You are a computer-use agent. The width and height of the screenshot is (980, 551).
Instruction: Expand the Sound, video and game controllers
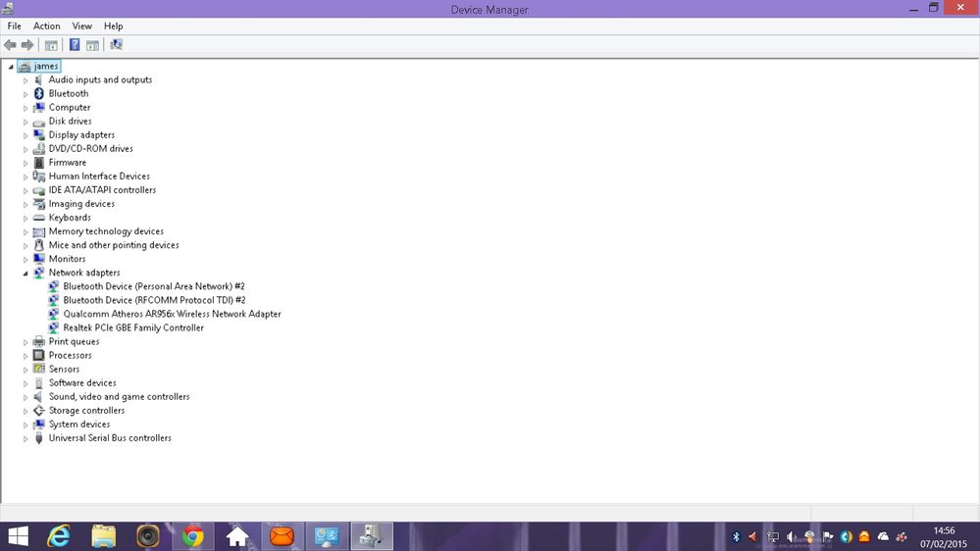tap(26, 397)
